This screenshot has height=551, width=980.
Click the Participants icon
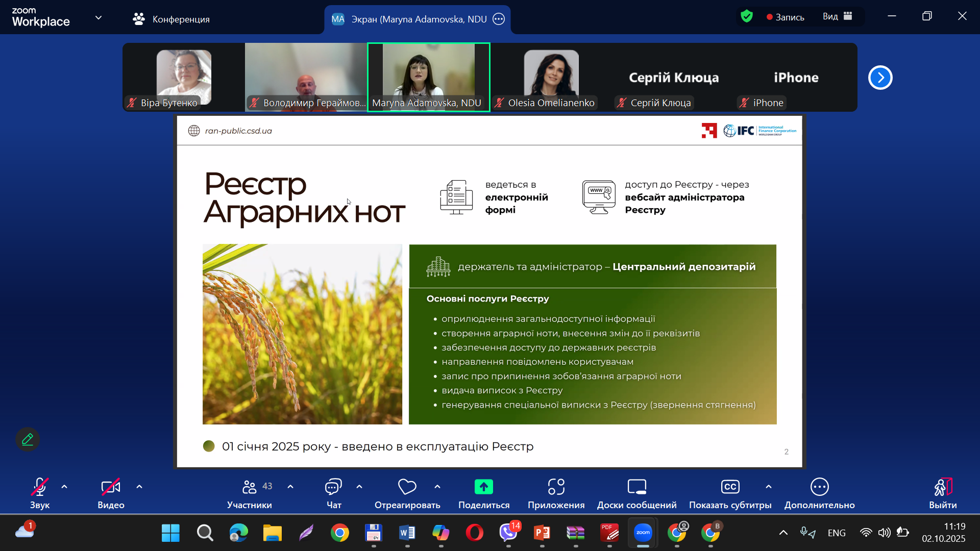[x=249, y=487]
